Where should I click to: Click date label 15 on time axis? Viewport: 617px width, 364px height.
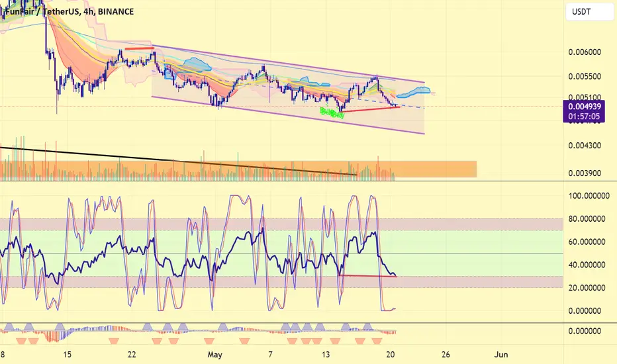click(68, 355)
